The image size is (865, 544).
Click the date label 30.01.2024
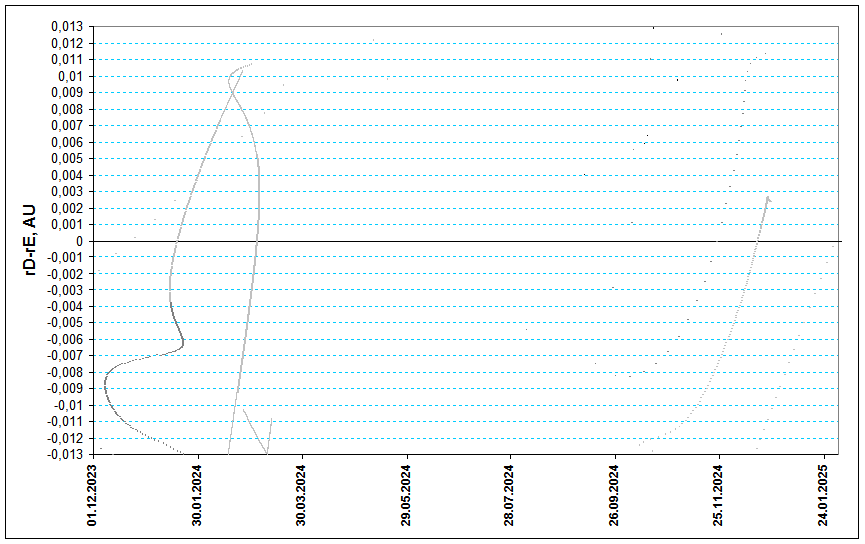tap(197, 495)
